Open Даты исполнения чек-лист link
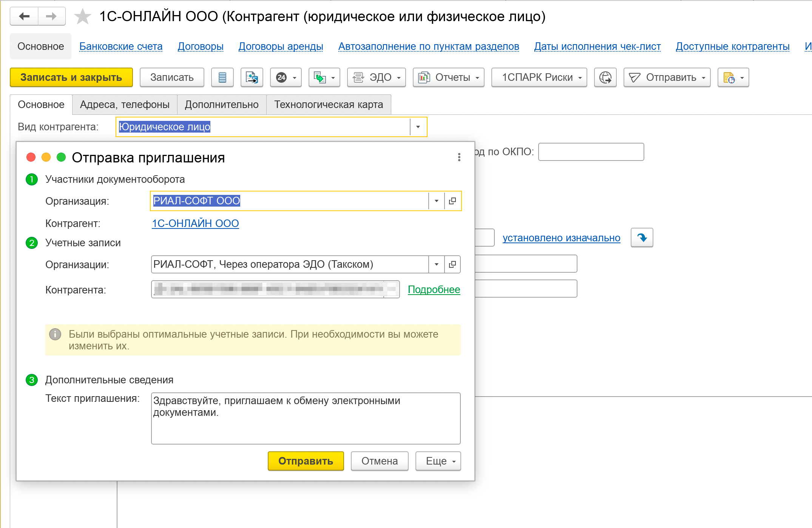Viewport: 812px width, 528px height. coord(597,46)
